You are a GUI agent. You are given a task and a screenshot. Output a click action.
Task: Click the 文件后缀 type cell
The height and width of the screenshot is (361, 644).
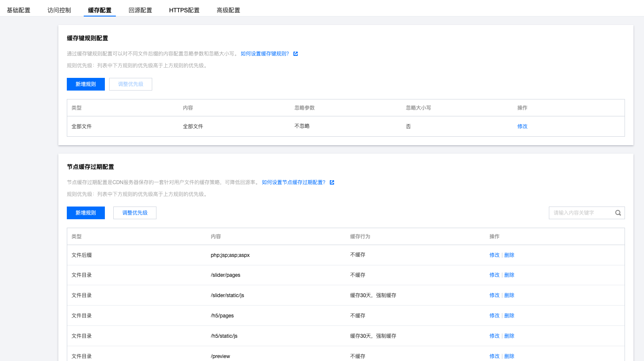82,255
